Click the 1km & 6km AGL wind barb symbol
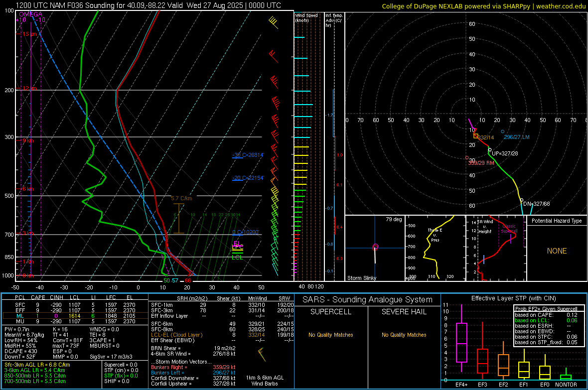Viewport: 588px width, 390px height. click(x=262, y=354)
